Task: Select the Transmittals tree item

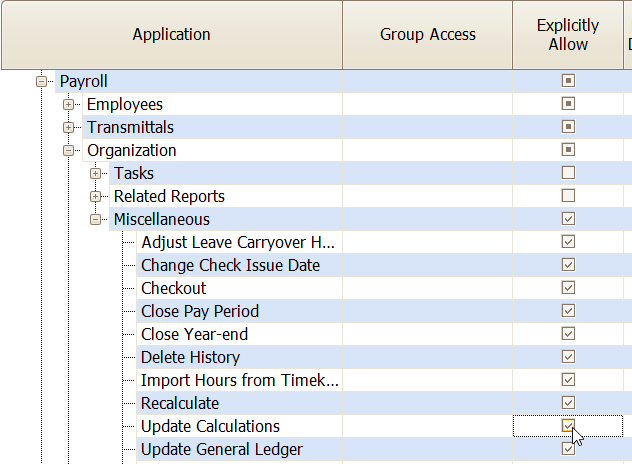Action: coord(130,127)
